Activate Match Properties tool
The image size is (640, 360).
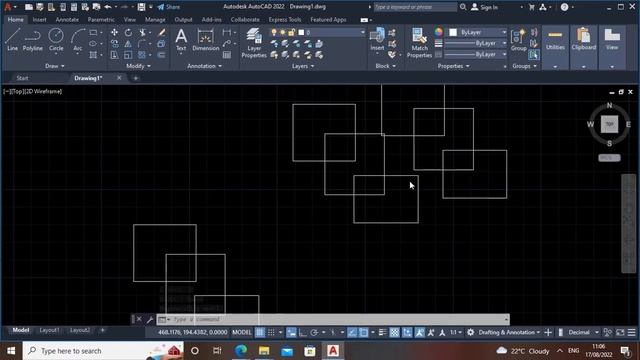point(419,43)
